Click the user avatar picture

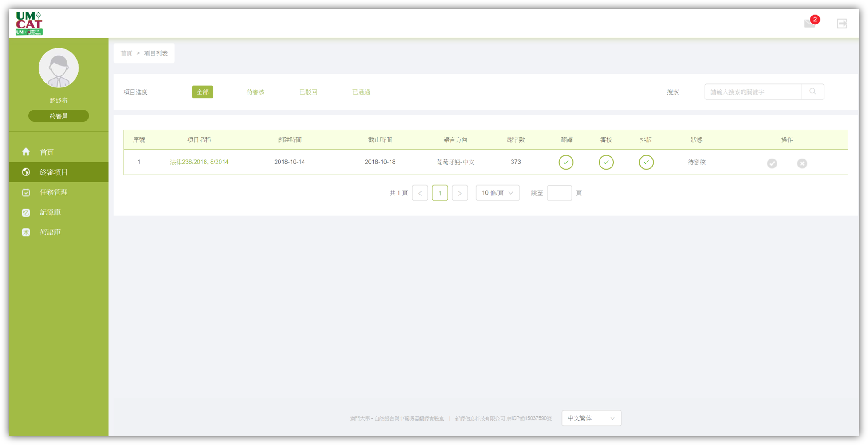coord(59,68)
